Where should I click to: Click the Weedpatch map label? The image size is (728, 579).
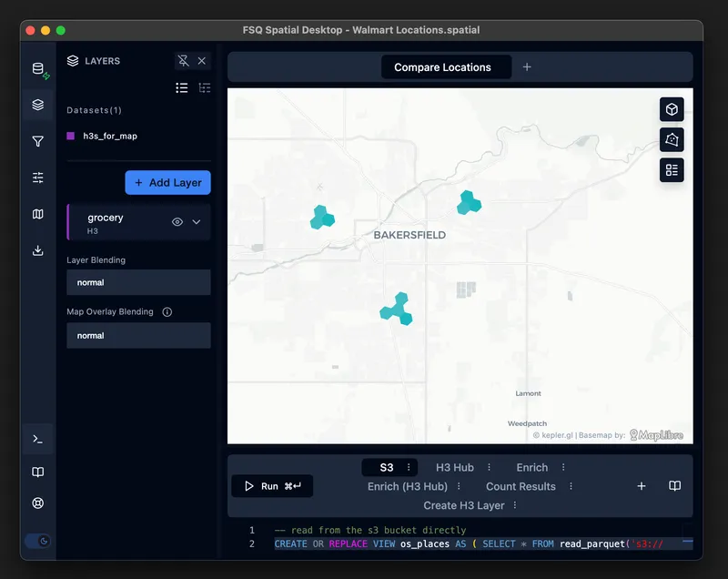pos(527,423)
